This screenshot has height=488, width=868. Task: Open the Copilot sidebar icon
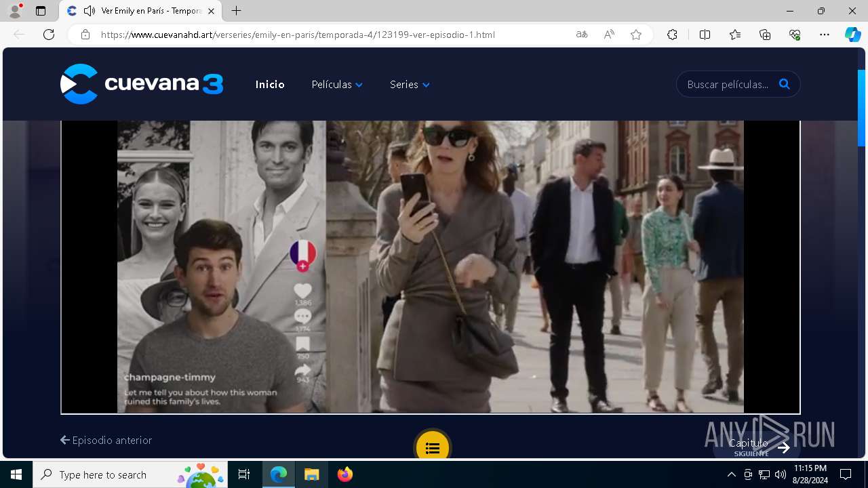pyautogui.click(x=852, y=35)
